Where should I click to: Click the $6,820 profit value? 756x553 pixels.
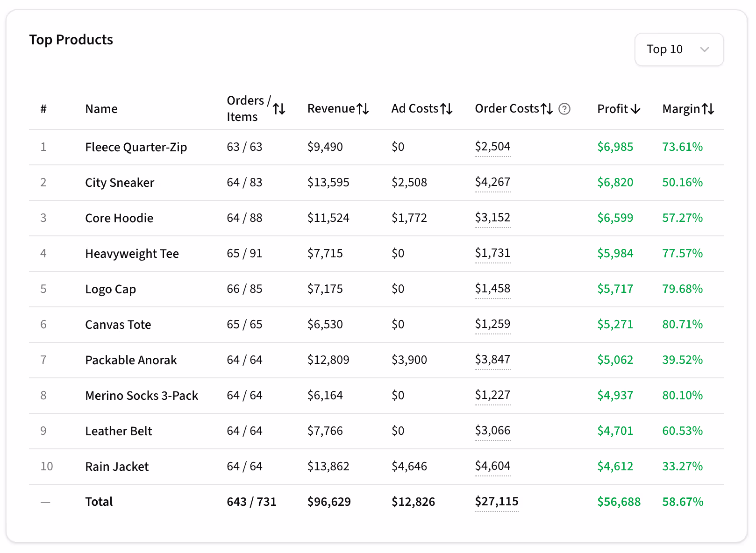(x=615, y=183)
